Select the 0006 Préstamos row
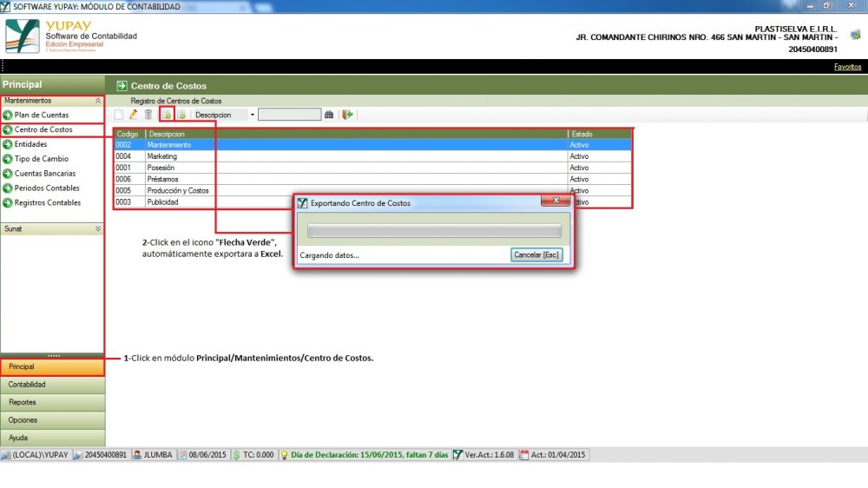 (372, 179)
